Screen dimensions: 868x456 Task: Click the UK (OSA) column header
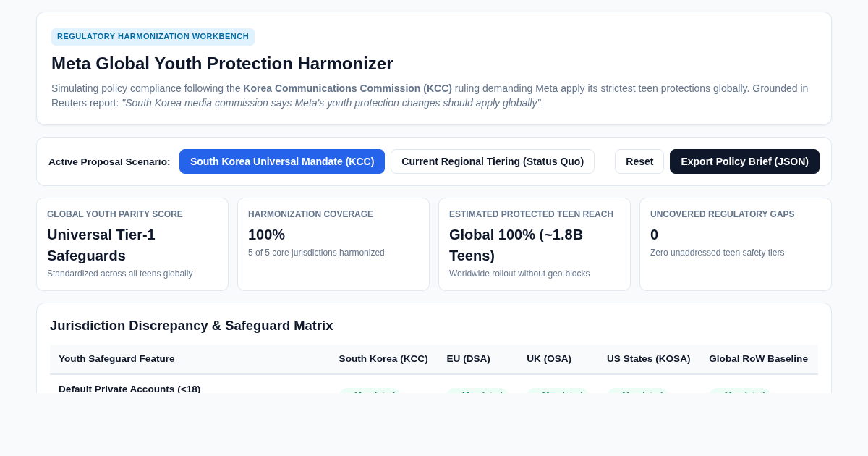point(549,359)
